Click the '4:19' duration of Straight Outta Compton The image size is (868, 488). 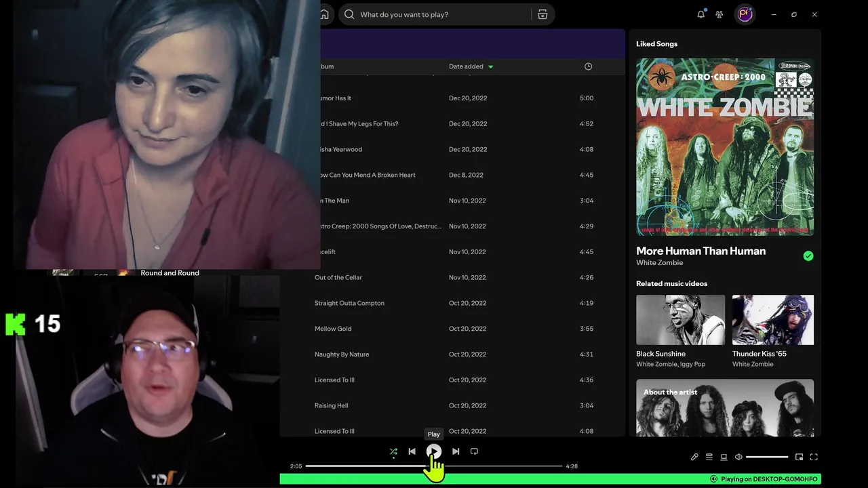click(x=587, y=303)
